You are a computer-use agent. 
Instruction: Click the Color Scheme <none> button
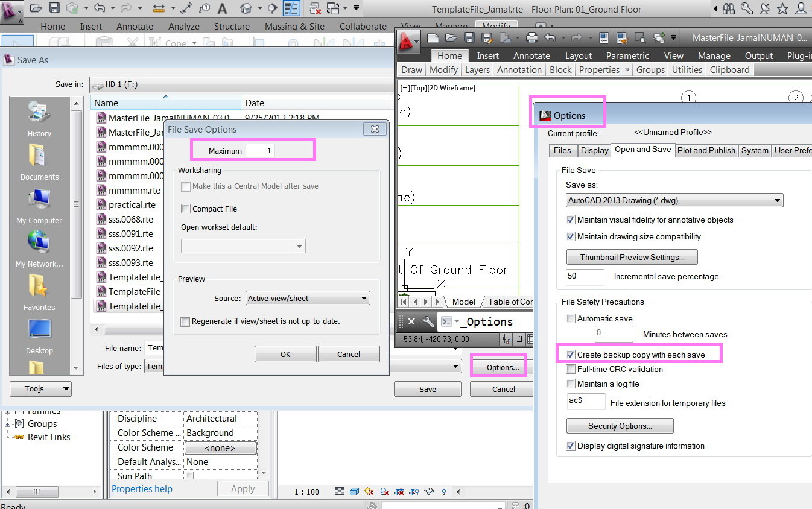[x=220, y=447]
